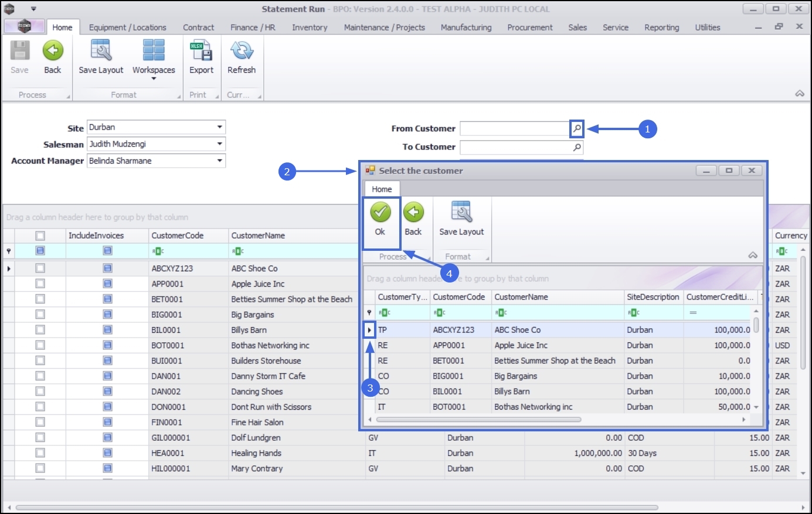The image size is (812, 514).
Task: Expand the Site dropdown
Action: (x=220, y=127)
